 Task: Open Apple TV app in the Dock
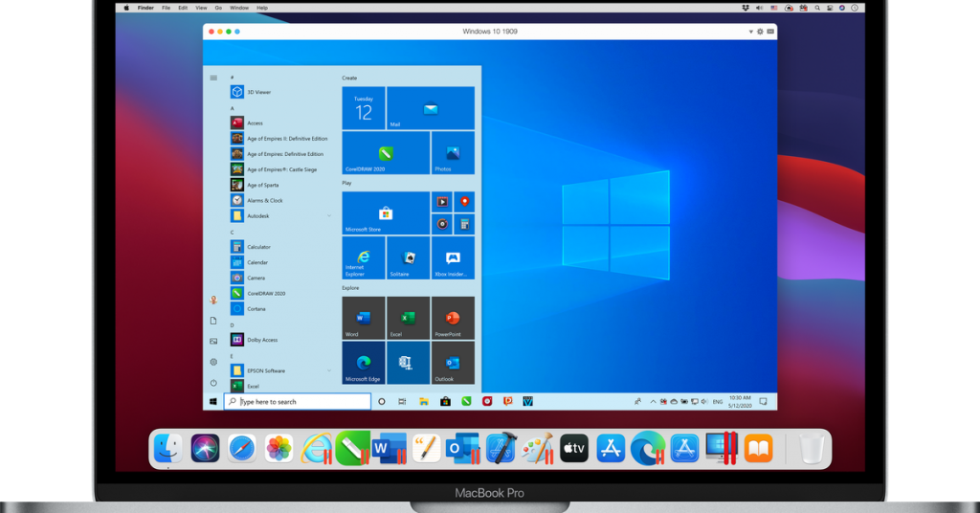pyautogui.click(x=573, y=448)
